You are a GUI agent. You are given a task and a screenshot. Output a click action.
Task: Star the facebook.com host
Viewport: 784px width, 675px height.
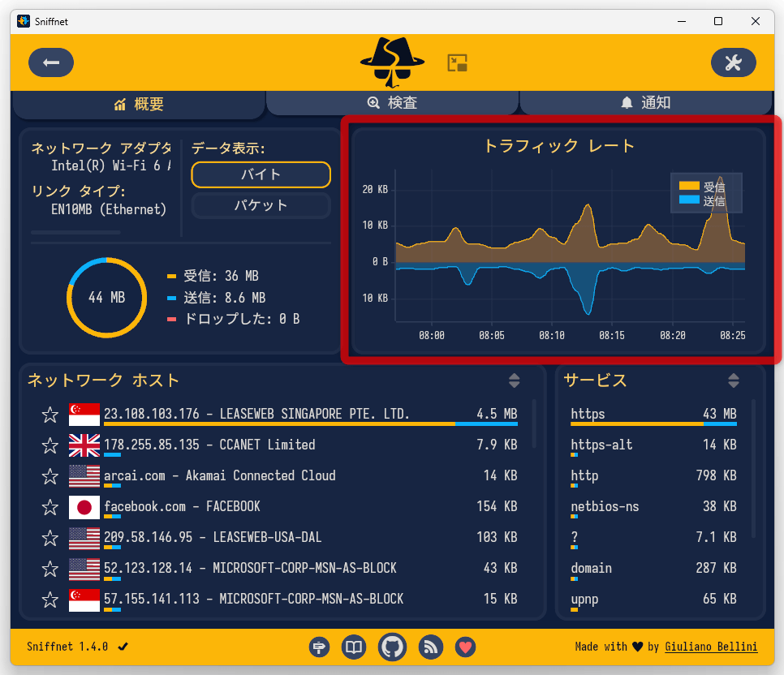(x=50, y=507)
